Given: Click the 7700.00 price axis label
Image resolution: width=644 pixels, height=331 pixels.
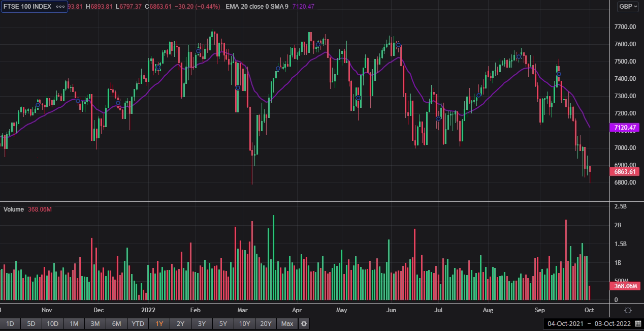Looking at the screenshot, I should (625, 27).
